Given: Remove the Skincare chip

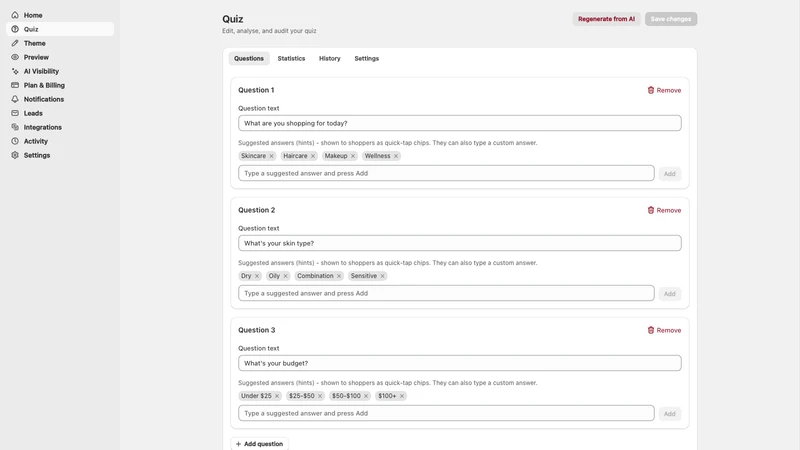Looking at the screenshot, I should (x=271, y=156).
